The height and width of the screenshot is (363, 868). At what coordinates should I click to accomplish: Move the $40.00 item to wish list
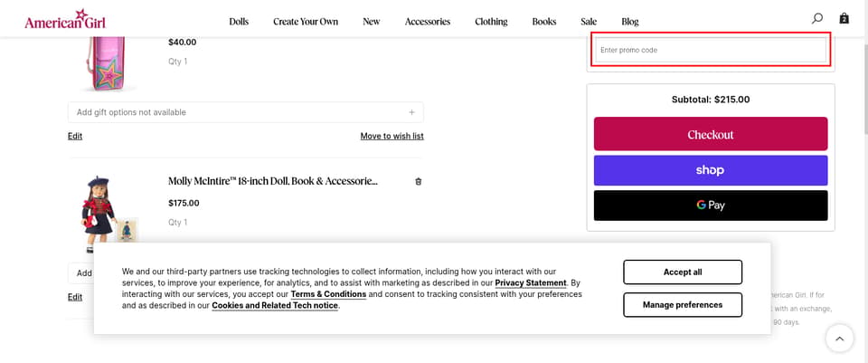tap(392, 136)
